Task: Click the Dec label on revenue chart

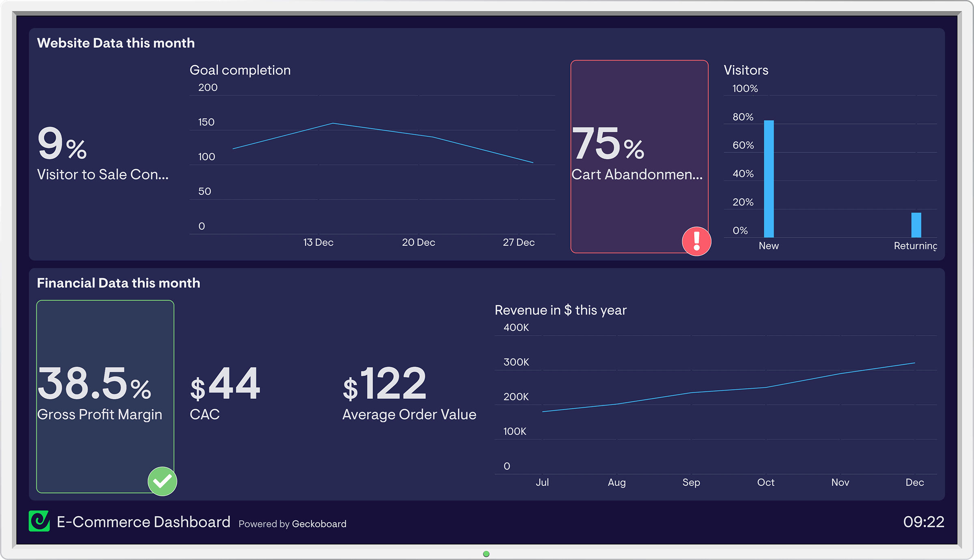Action: click(x=915, y=483)
